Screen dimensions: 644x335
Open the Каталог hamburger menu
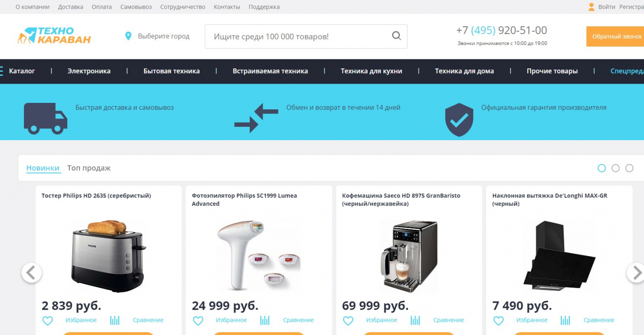click(18, 71)
